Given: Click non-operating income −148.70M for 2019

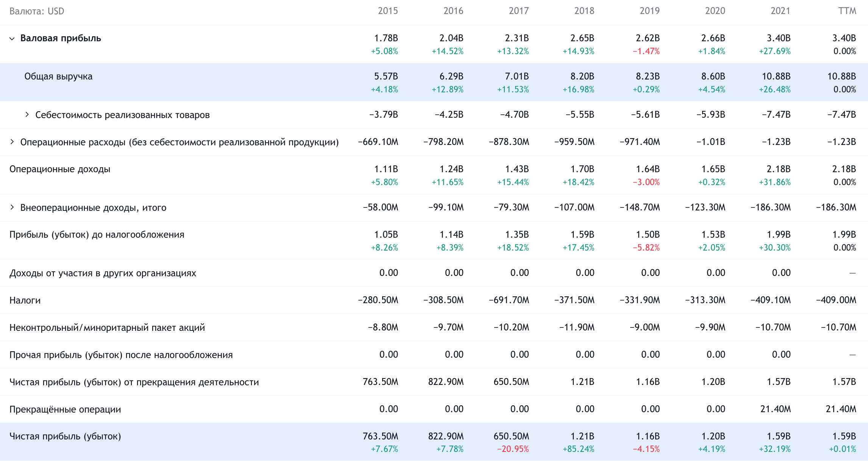Looking at the screenshot, I should click(x=640, y=207).
